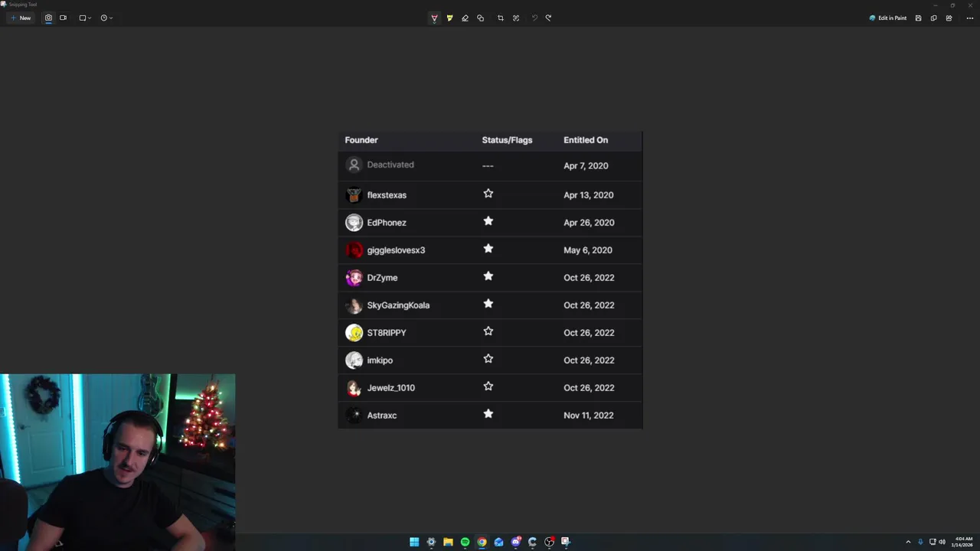Click the date Apr 13, 2020
The image size is (980, 551).
[589, 195]
